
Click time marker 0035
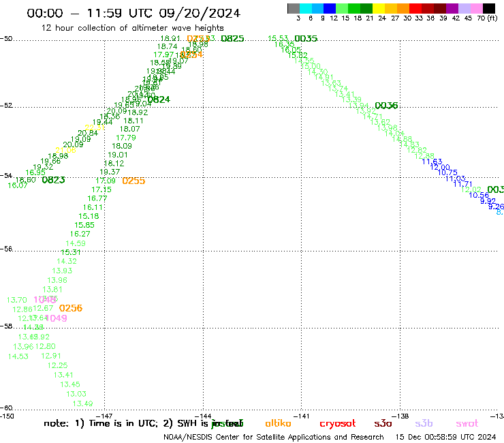click(306, 39)
